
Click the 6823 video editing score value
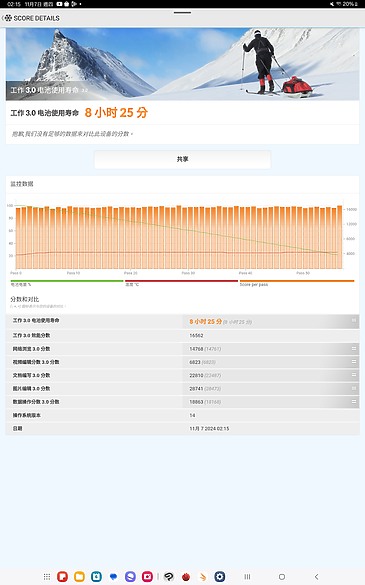tap(194, 362)
